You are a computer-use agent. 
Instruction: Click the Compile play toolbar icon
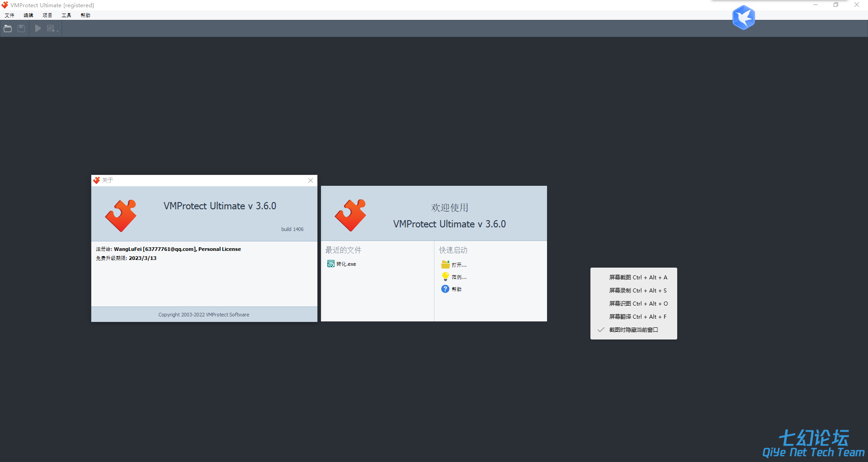(38, 28)
